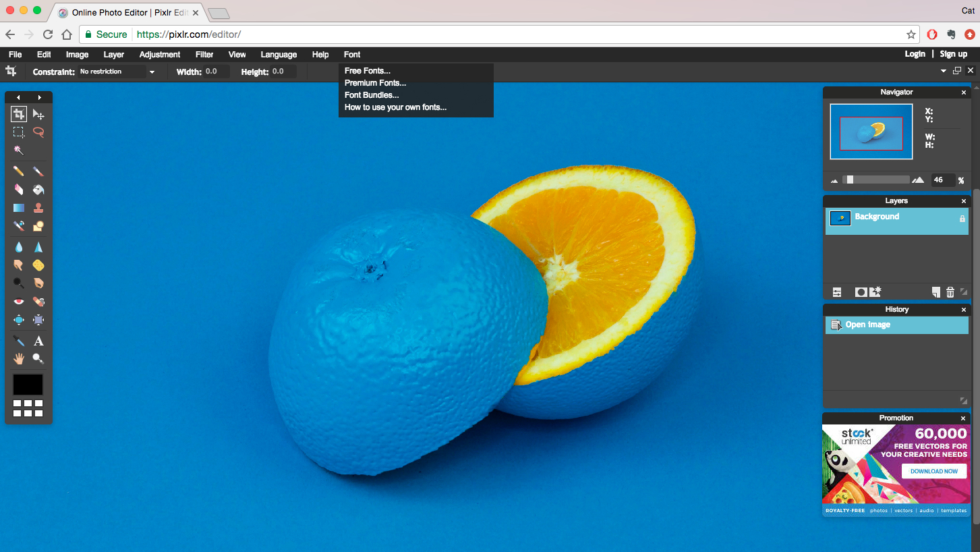Image resolution: width=980 pixels, height=552 pixels.
Task: Select the Magic Wand tool
Action: point(18,150)
